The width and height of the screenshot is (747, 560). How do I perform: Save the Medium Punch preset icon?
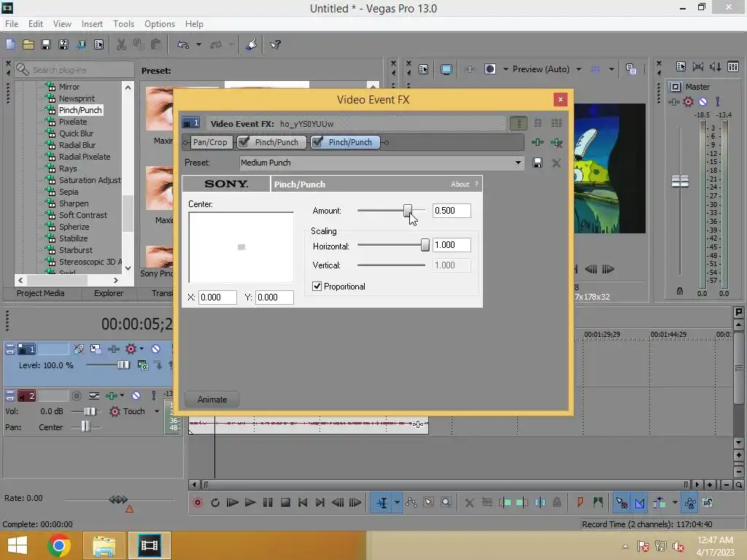click(538, 163)
